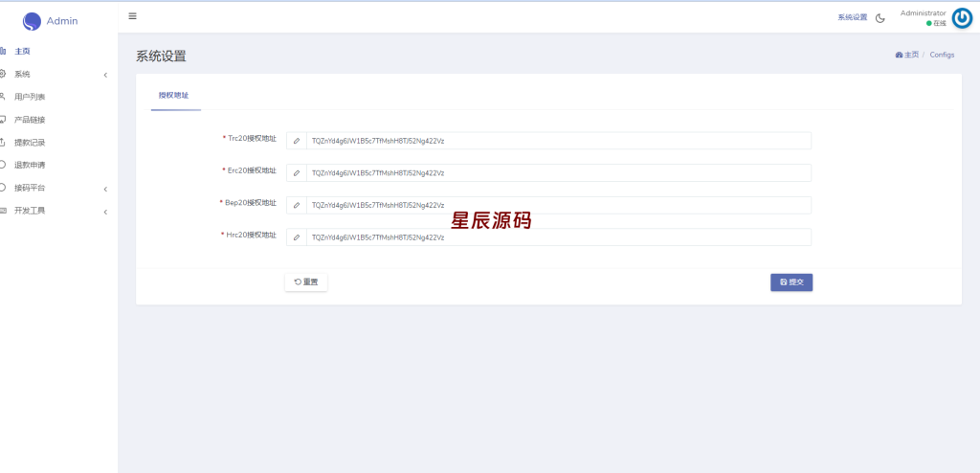Click the 用户列表 user icon

tap(2, 97)
